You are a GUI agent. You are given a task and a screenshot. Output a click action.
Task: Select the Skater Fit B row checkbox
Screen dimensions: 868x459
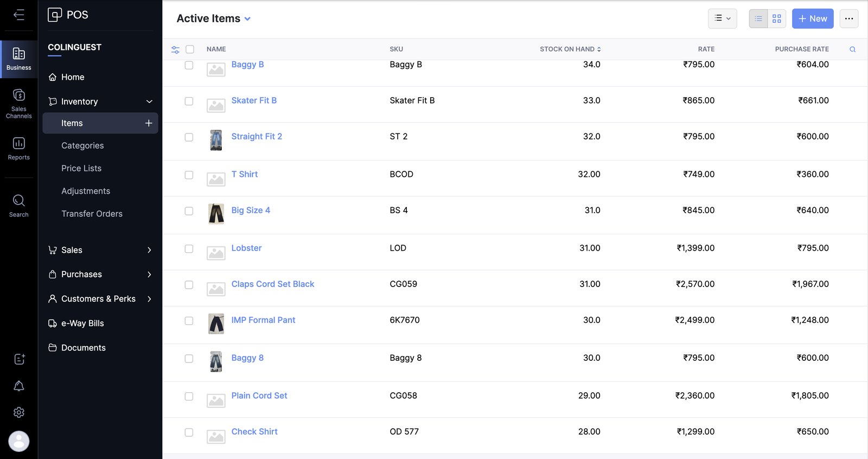coord(189,101)
